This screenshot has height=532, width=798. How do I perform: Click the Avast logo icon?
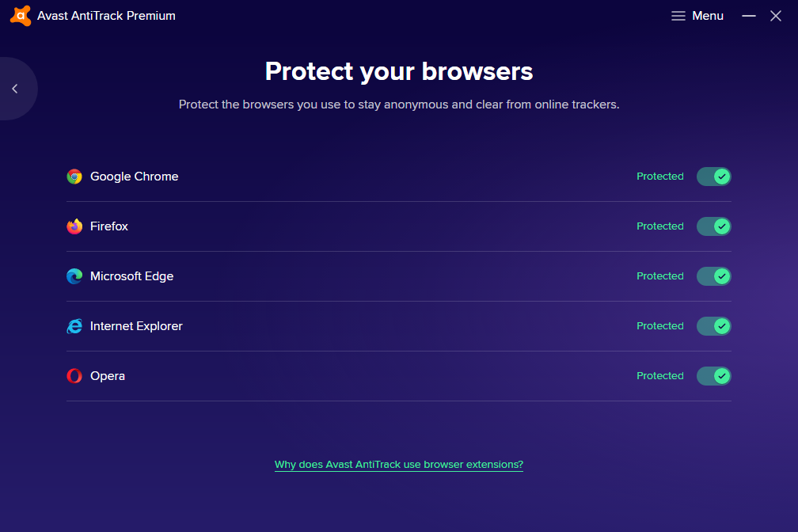[21, 16]
